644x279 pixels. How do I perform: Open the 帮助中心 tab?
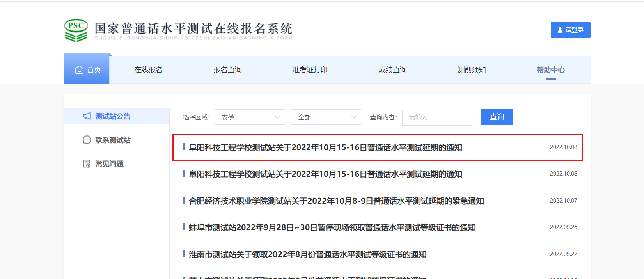pos(550,70)
